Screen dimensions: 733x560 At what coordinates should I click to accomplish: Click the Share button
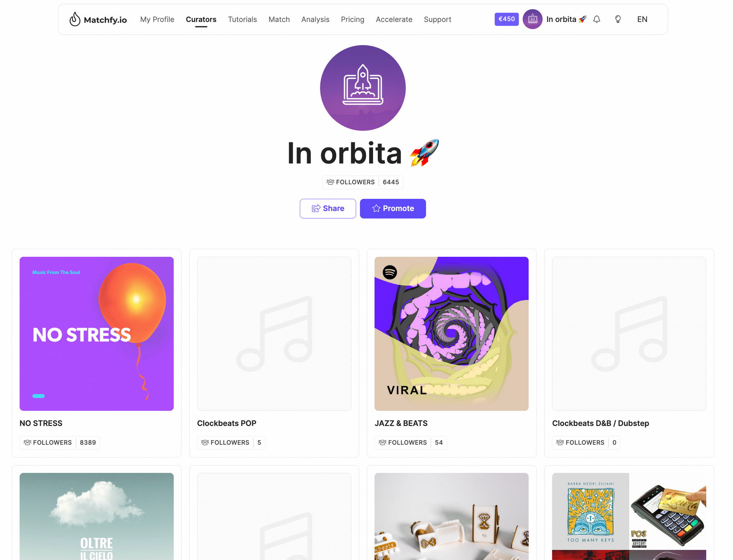(328, 208)
